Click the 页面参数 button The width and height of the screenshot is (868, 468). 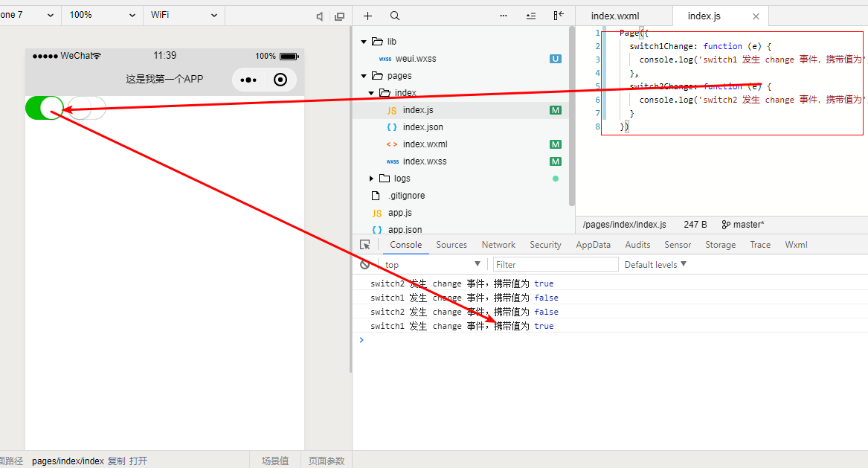[327, 461]
